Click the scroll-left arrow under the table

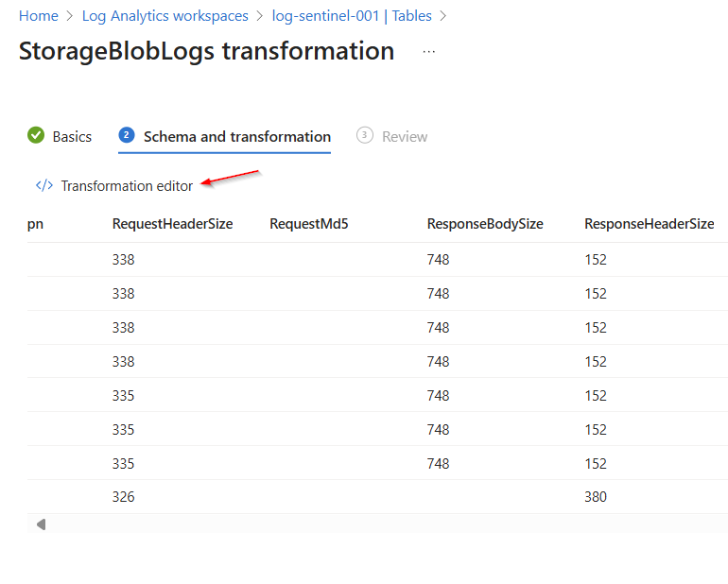tap(41, 524)
